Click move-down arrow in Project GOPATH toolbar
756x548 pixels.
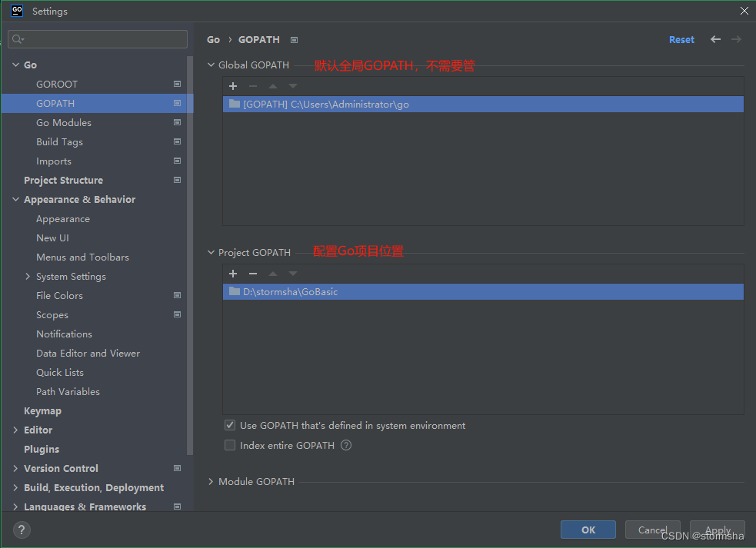(x=293, y=274)
